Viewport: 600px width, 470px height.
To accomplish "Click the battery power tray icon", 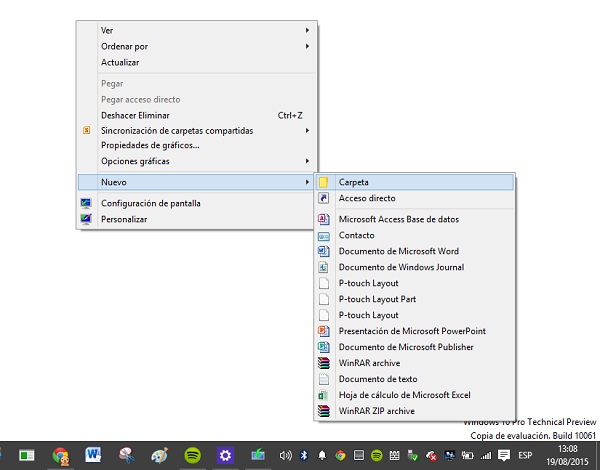I will (467, 455).
